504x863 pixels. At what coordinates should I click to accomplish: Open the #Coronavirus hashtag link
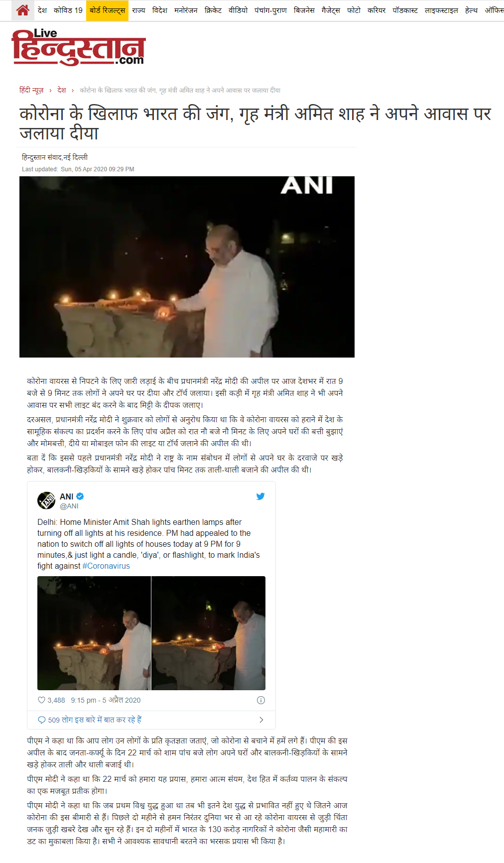coord(106,566)
